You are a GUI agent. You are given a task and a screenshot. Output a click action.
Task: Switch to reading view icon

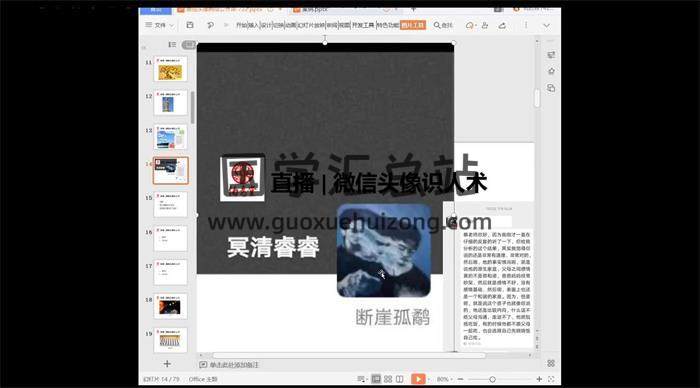click(400, 379)
